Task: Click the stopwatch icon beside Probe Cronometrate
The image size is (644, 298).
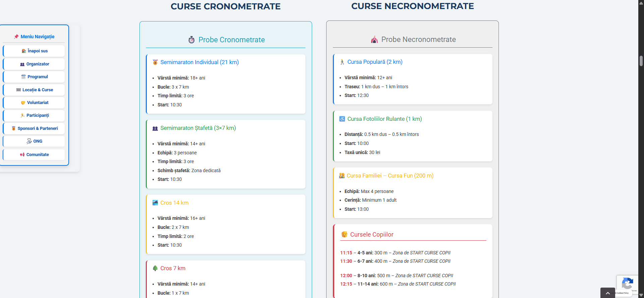Action: (x=191, y=40)
